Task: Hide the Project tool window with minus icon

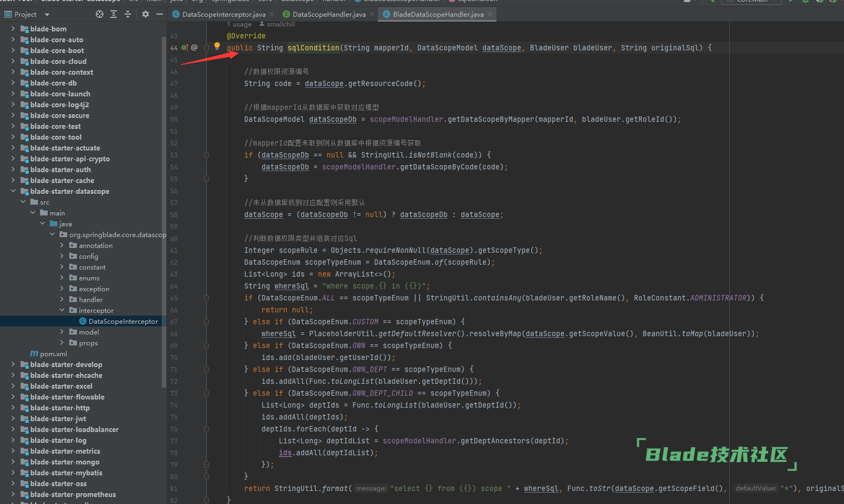Action: 160,15
